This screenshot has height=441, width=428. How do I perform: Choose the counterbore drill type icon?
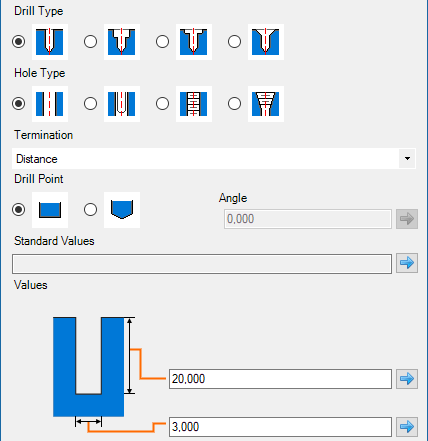(122, 42)
